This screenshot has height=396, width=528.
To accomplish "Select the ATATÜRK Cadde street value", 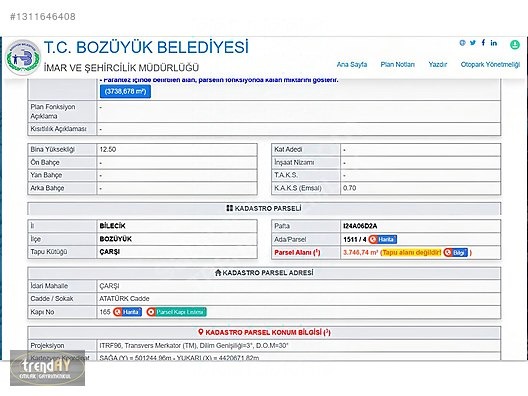I will (x=124, y=299).
